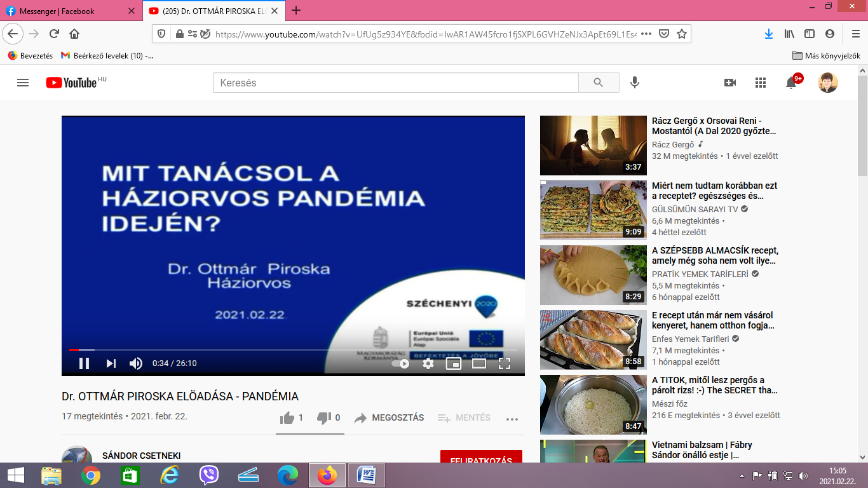
Task: Go forward in browser history
Action: tap(34, 34)
